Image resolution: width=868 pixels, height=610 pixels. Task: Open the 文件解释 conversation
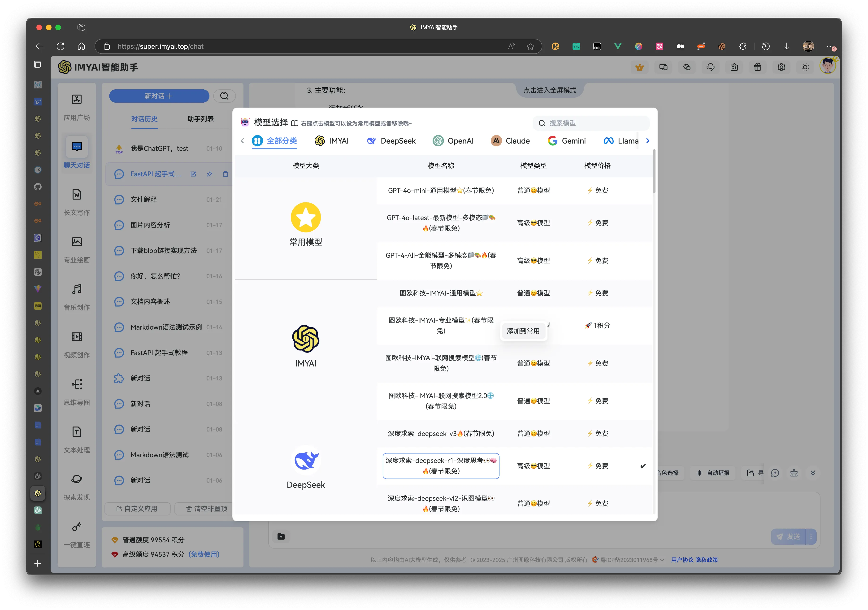tap(169, 199)
